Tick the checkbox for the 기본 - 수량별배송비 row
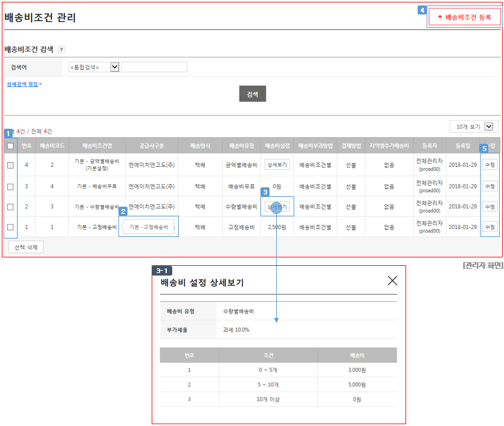 (x=10, y=207)
